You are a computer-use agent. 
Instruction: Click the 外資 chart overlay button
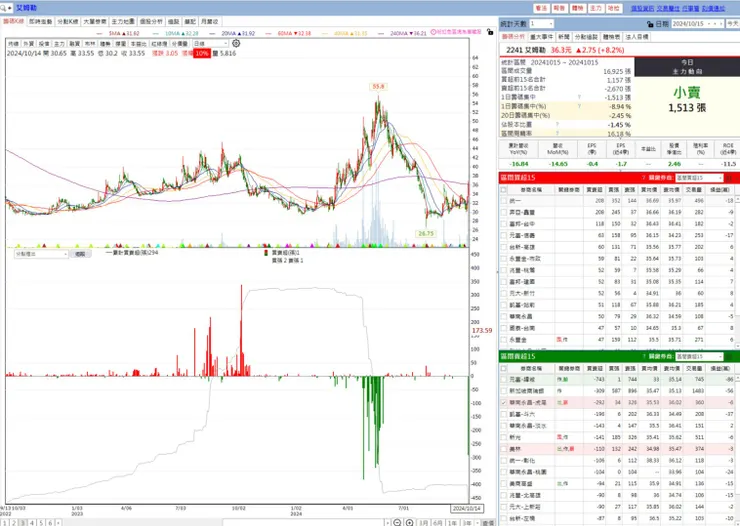(x=29, y=43)
